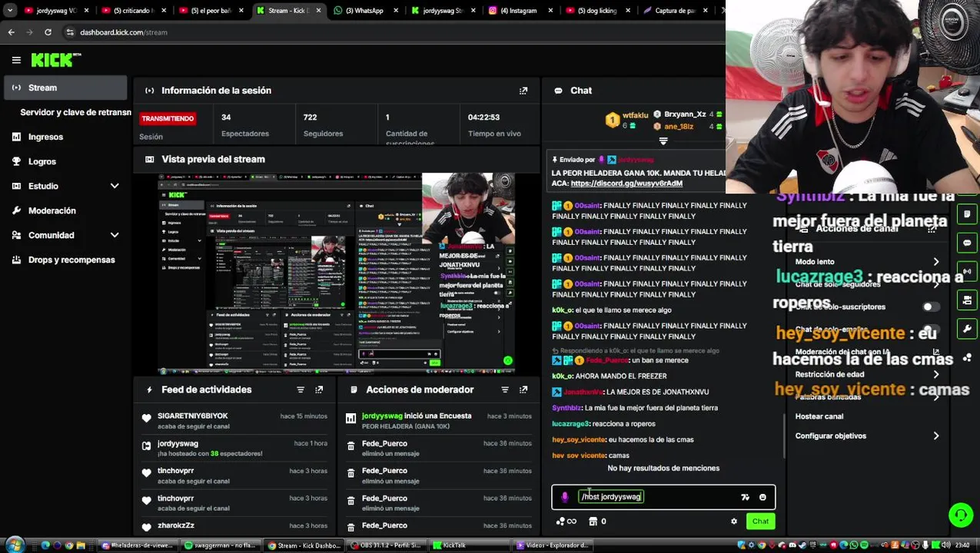Open Servidor y clave de retransmisión

pos(75,112)
